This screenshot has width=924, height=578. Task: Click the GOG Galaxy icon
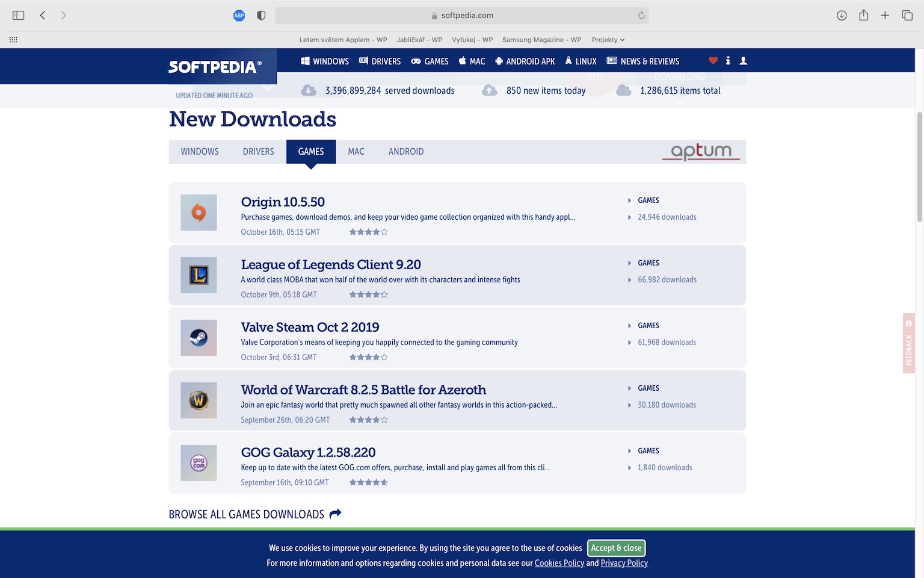click(199, 463)
